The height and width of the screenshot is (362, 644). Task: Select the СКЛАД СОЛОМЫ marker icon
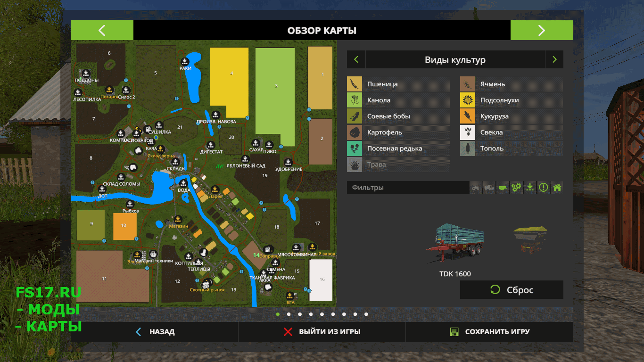[121, 177]
